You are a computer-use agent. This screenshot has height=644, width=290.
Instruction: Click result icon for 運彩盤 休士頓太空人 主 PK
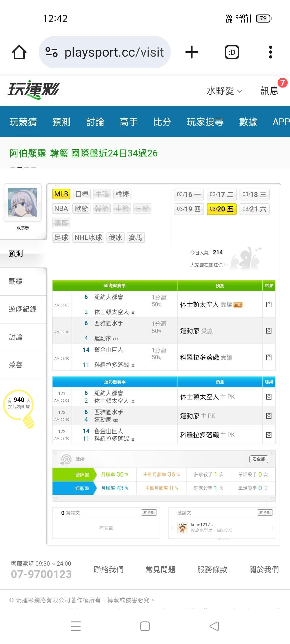(x=269, y=397)
